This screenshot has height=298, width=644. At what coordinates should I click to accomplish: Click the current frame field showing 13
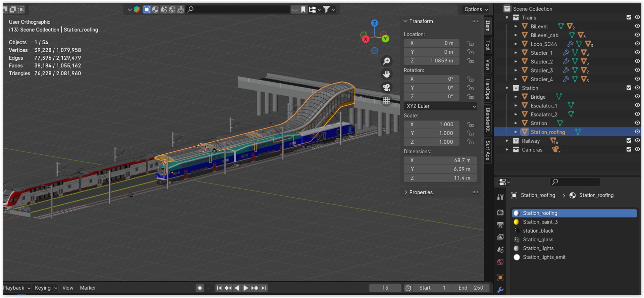385,288
